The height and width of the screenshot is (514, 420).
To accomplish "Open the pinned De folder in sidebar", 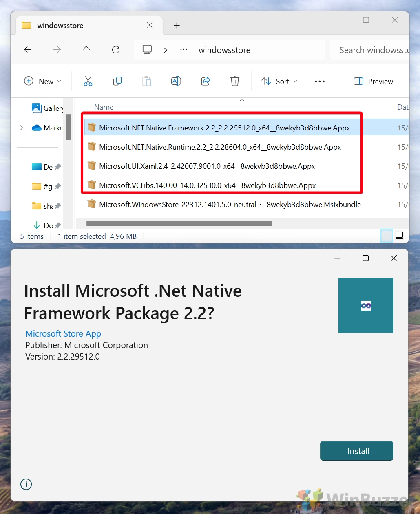I will click(46, 167).
